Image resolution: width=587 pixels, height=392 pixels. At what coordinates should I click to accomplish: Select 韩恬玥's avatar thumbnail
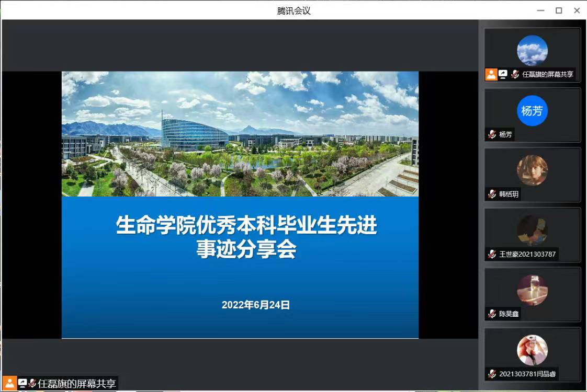pos(532,170)
